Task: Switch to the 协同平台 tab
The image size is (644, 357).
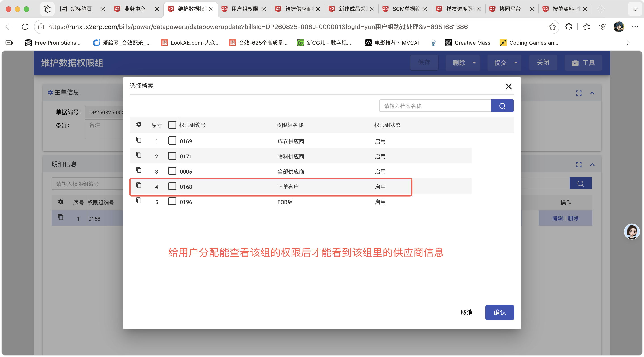Action: (x=510, y=9)
